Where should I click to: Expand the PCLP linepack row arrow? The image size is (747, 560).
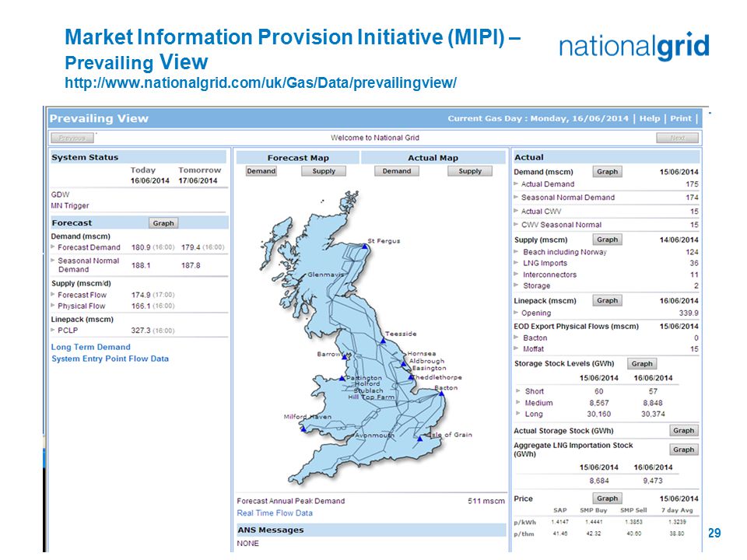pos(53,330)
